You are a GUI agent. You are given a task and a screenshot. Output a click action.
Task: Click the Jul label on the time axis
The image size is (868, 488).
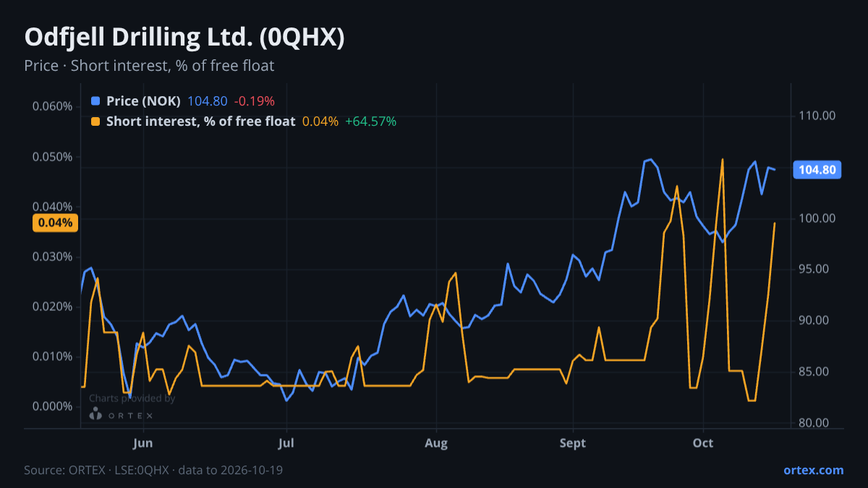[286, 442]
